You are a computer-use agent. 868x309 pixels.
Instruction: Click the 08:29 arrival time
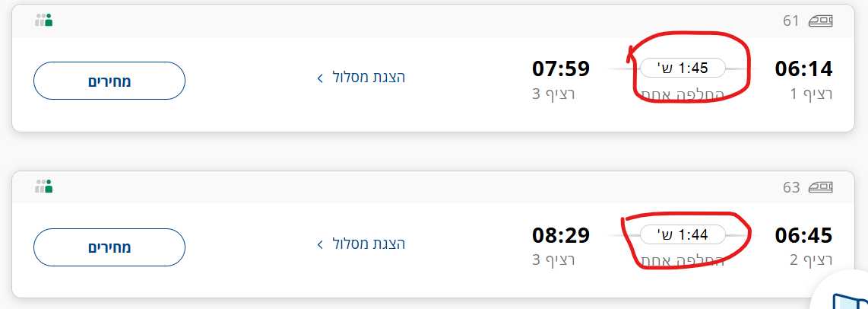(x=561, y=235)
